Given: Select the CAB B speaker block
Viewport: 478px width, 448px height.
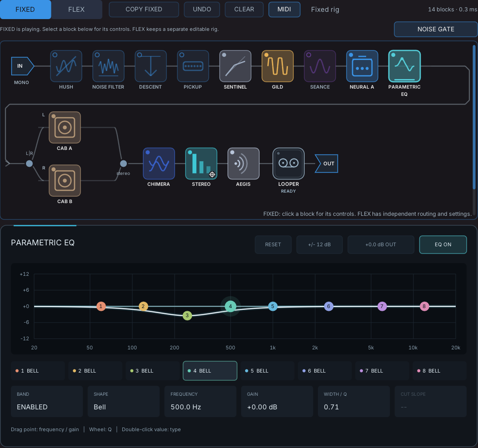Looking at the screenshot, I should [65, 180].
